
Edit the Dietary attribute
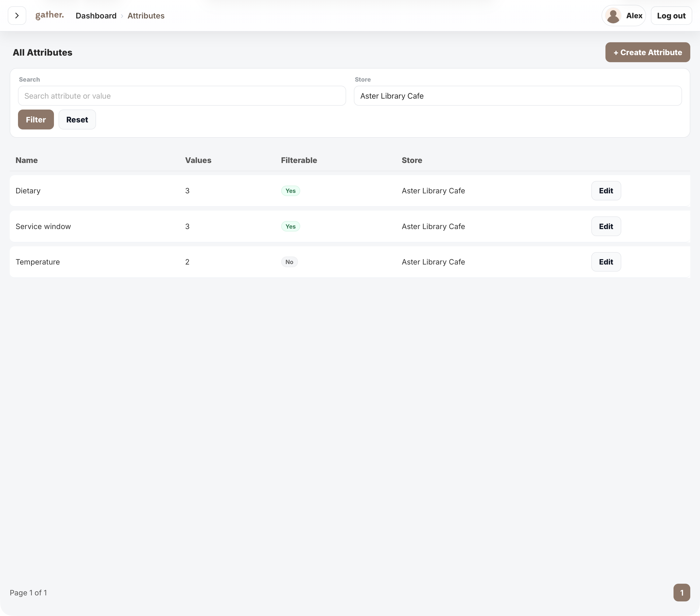tap(606, 191)
